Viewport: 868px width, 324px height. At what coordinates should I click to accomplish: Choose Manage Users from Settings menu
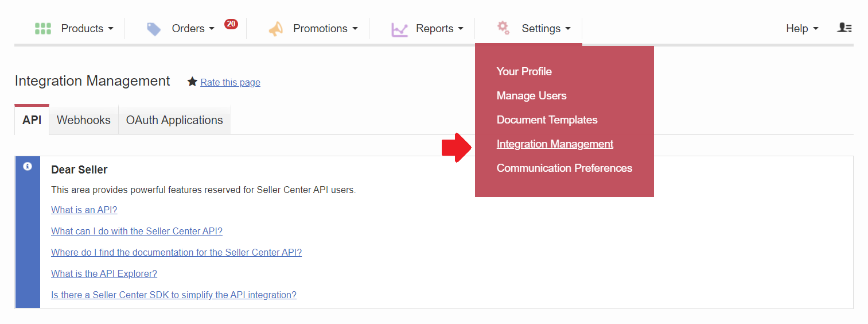[531, 96]
